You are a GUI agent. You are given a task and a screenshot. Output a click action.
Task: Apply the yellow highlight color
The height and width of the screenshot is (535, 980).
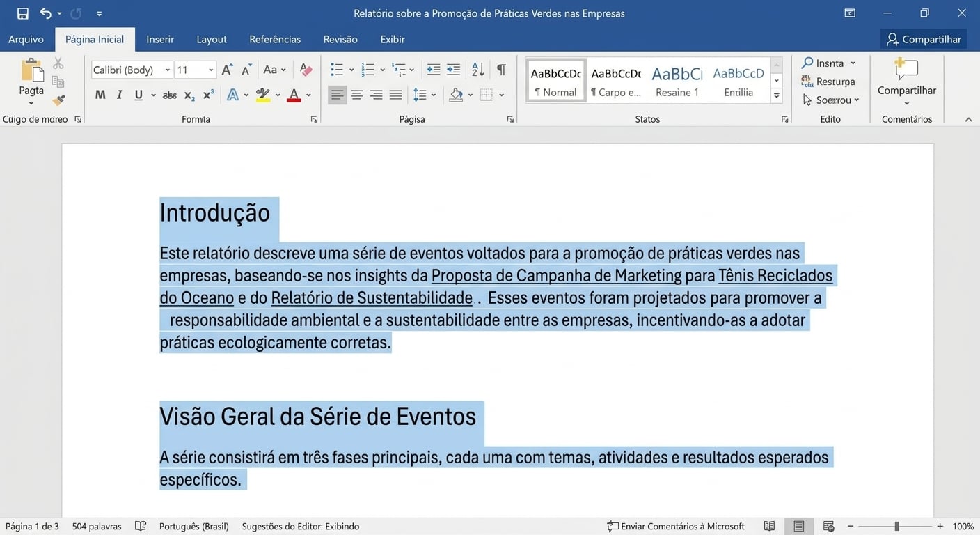pos(262,95)
